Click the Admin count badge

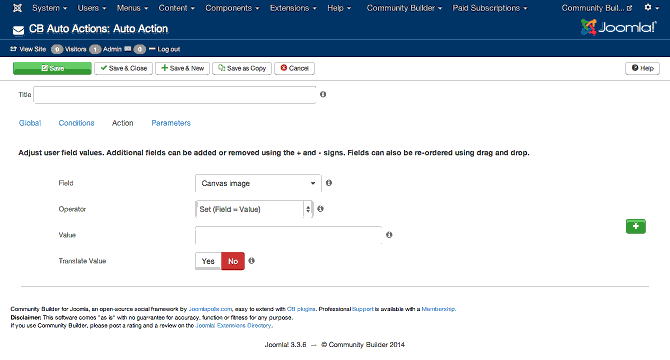[95, 50]
